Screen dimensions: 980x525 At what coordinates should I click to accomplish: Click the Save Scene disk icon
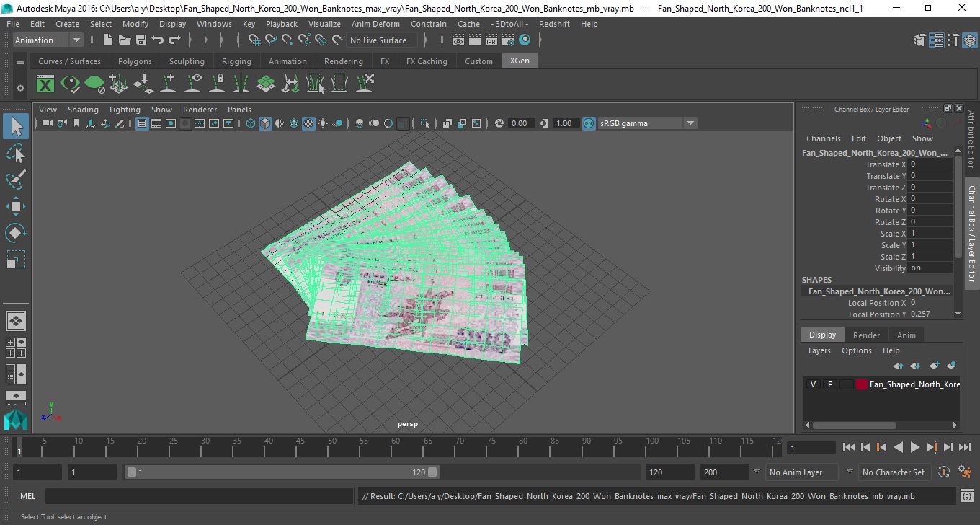point(141,40)
